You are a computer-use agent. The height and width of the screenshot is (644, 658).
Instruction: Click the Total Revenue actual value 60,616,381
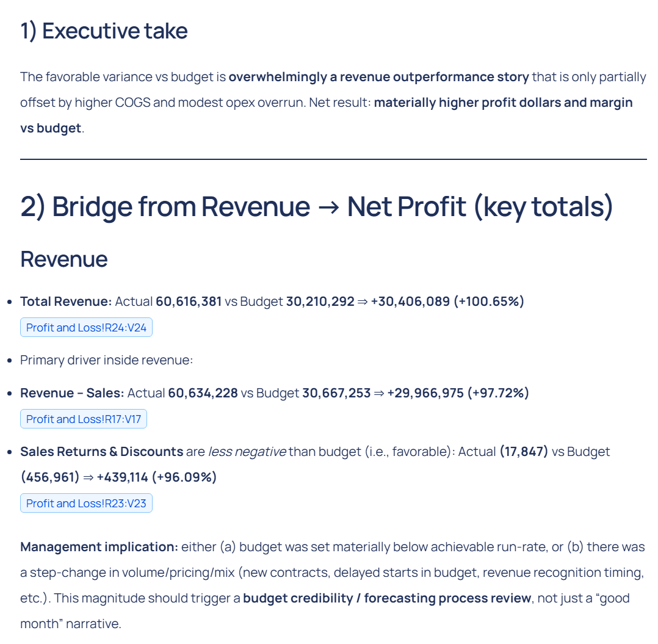pyautogui.click(x=189, y=302)
